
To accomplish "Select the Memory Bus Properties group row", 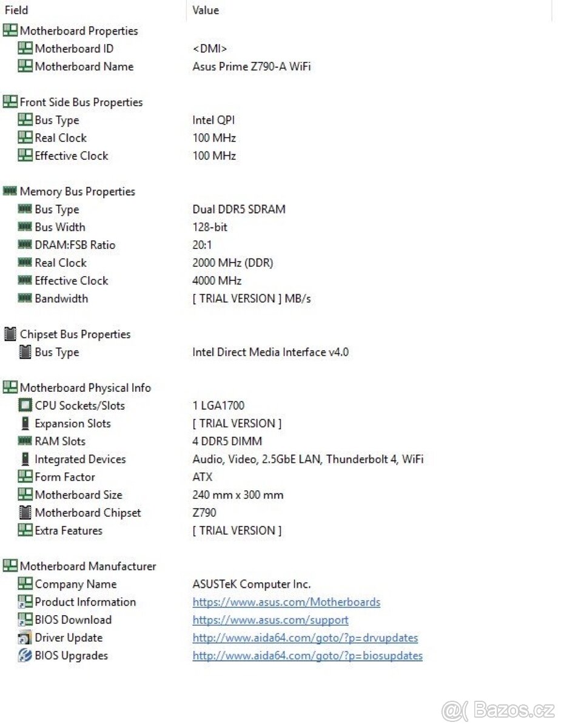I will click(x=78, y=191).
